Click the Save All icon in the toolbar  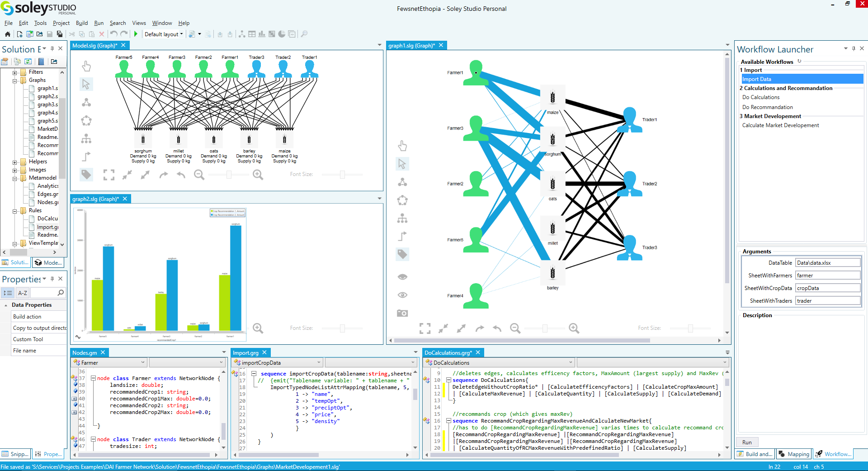point(59,34)
